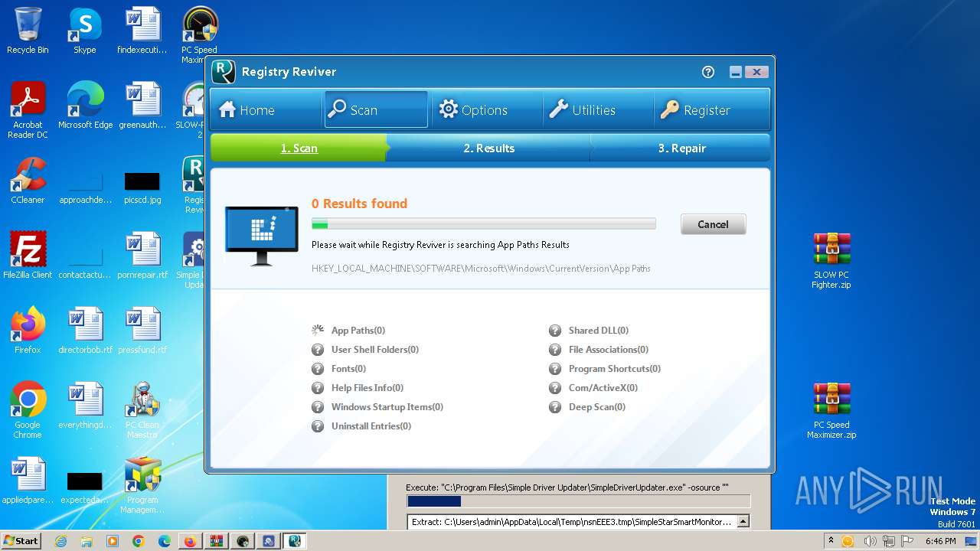The width and height of the screenshot is (980, 551).
Task: Click the Deep Scan status icon
Action: click(555, 407)
